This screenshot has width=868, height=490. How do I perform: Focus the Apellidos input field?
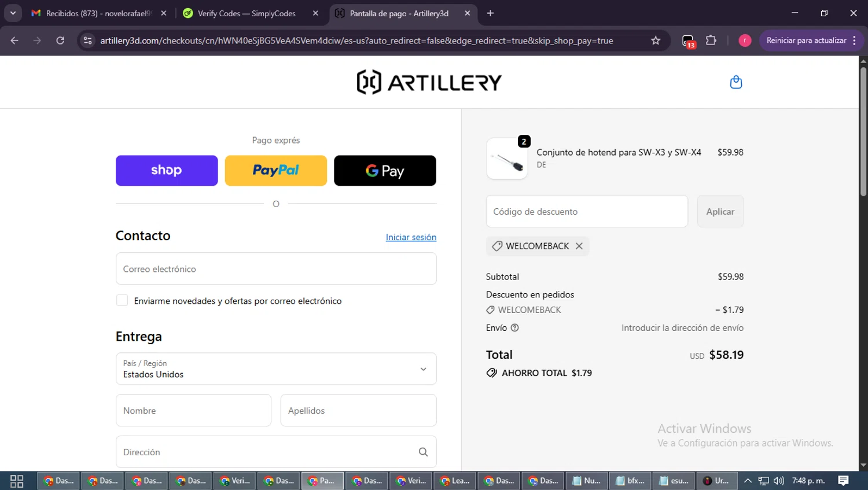(358, 410)
